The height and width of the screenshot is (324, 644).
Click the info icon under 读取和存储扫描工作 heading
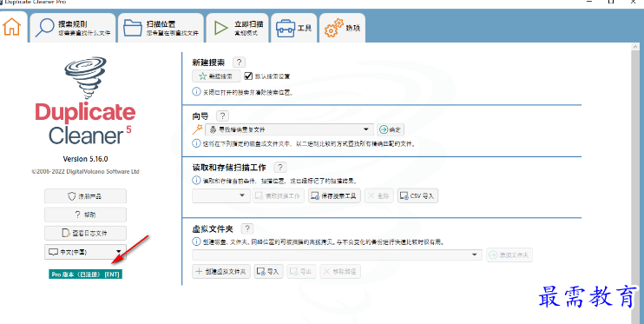click(197, 180)
